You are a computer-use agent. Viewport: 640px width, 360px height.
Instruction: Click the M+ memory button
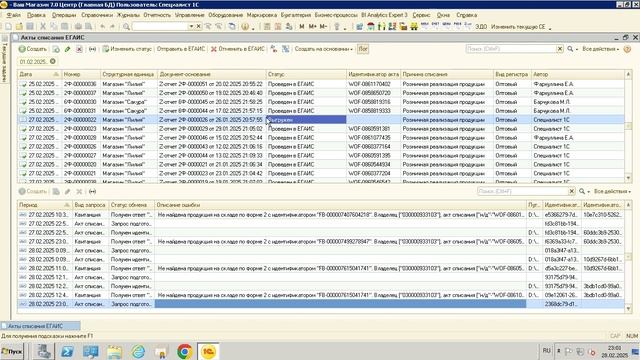coord(312,27)
